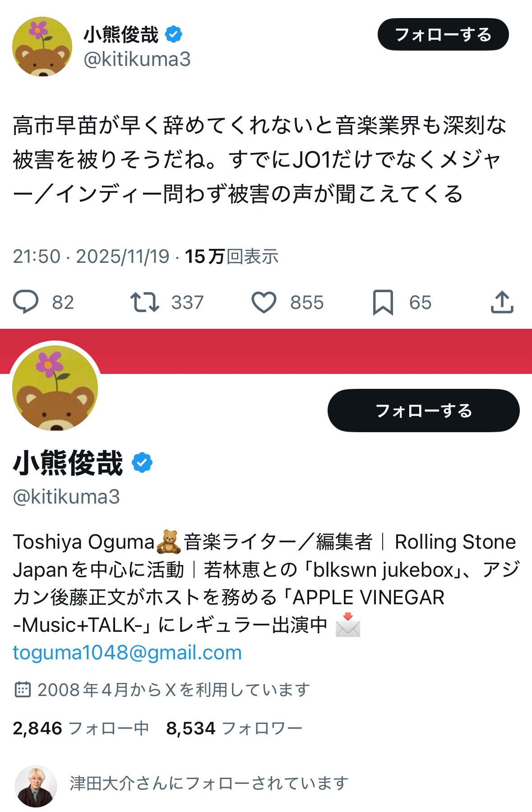Like the tweet with heart icon
This screenshot has height=812, width=532.
(264, 302)
